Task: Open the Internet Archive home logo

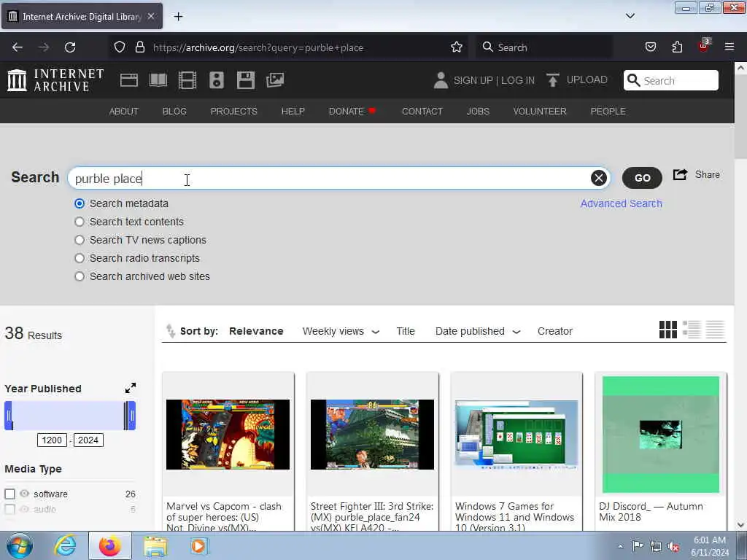Action: pos(55,80)
